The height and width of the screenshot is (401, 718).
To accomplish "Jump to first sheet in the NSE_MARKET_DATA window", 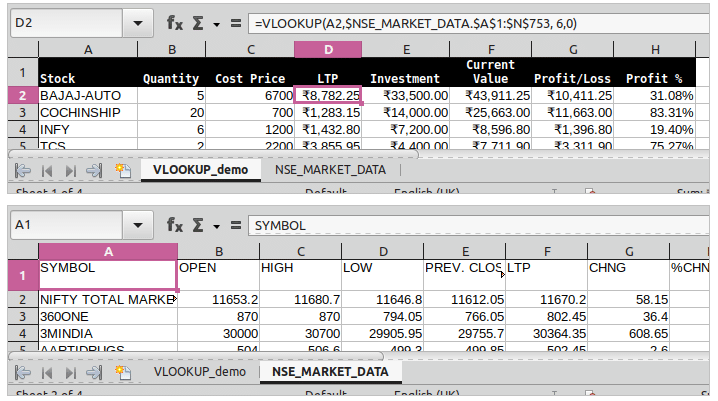I will click(24, 372).
